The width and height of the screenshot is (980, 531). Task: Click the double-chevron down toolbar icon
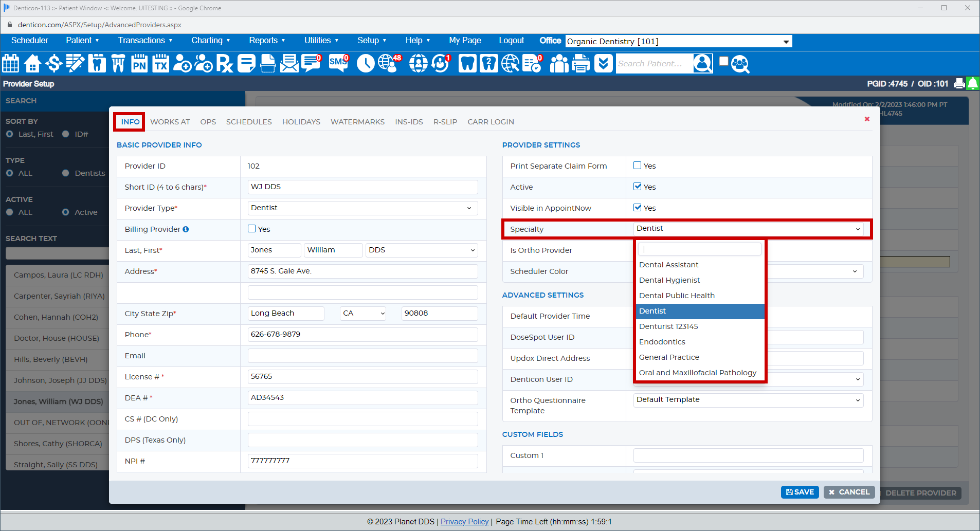604,63
